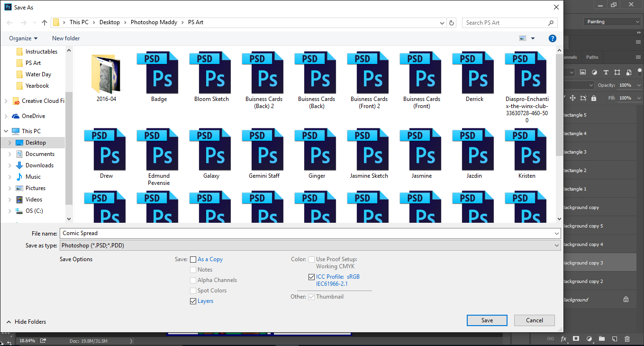644x346 pixels.
Task: Click the Thumbnail checkbox
Action: click(311, 297)
